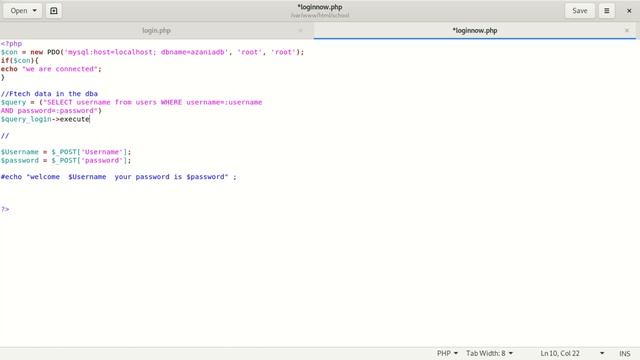Open the PHP language selector
The height and width of the screenshot is (360, 640).
(447, 353)
